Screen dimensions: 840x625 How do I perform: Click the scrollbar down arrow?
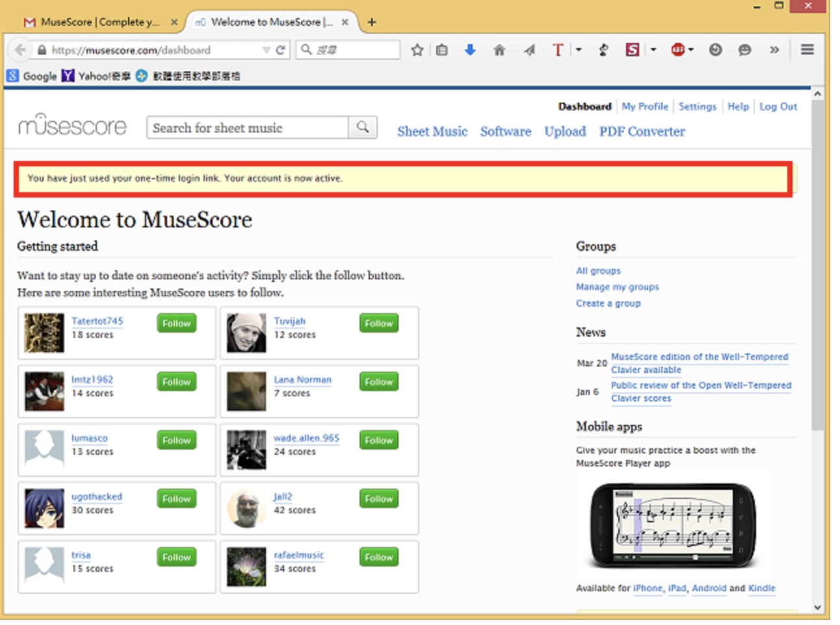pyautogui.click(x=817, y=607)
